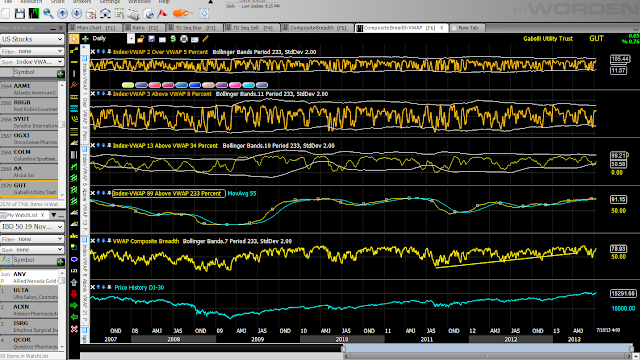
Task: Switch to the TD Seq Sell F4 tab
Action: pyautogui.click(x=251, y=28)
